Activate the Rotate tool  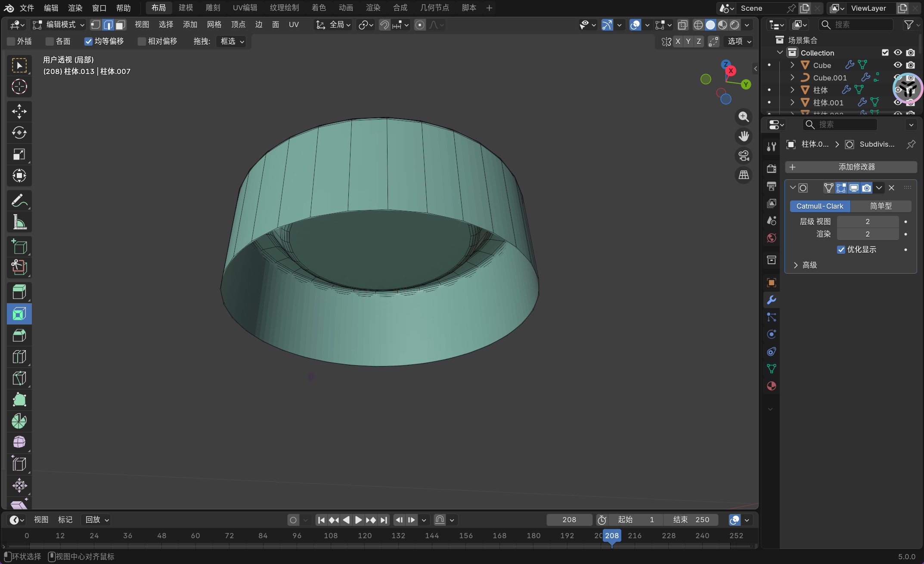19,133
